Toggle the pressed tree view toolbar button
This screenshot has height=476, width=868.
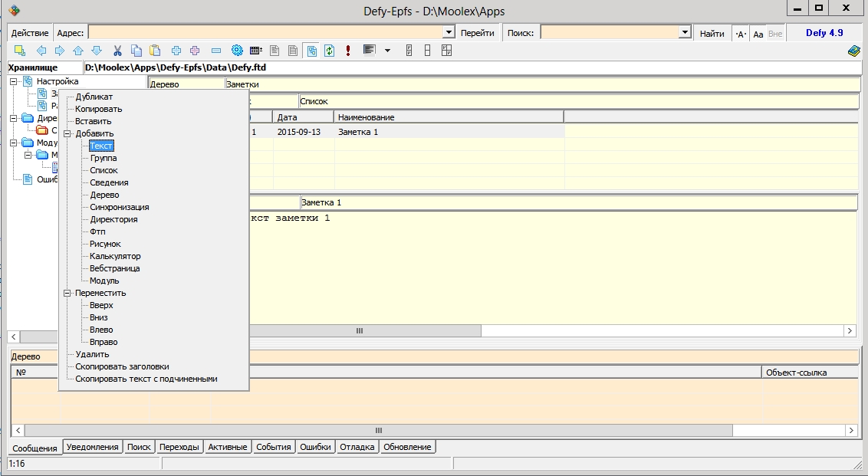[311, 51]
